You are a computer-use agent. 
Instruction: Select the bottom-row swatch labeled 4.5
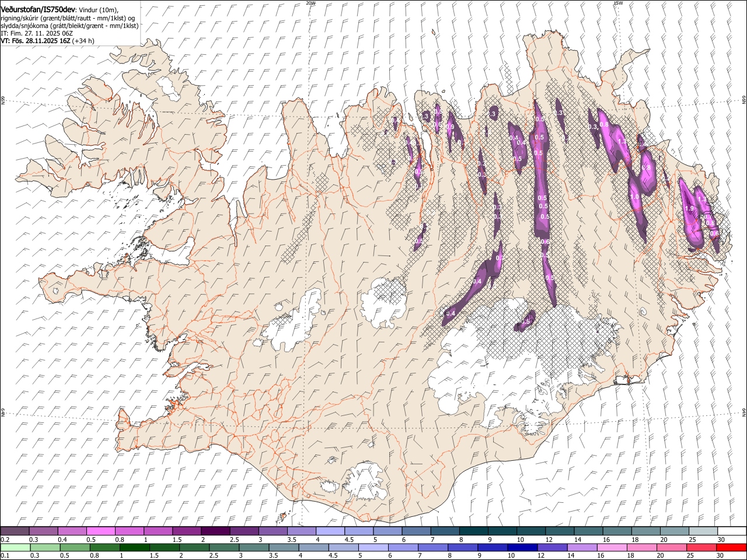point(343,547)
